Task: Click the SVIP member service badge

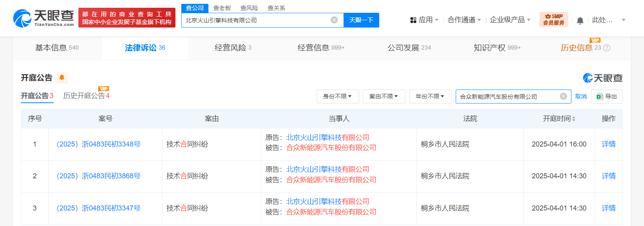Action: coord(554,19)
